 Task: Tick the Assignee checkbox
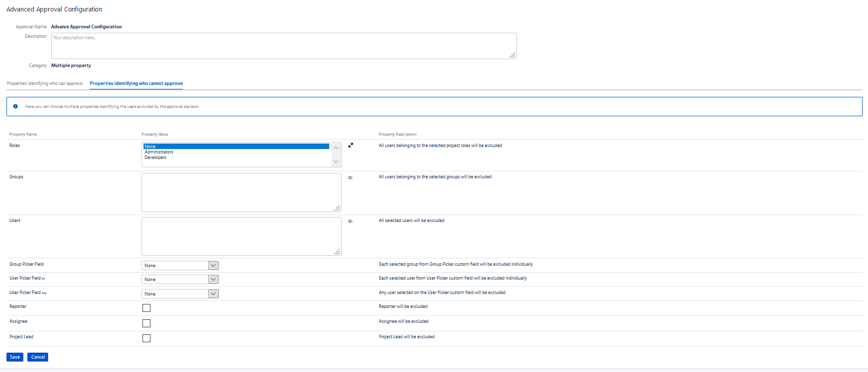click(x=146, y=323)
